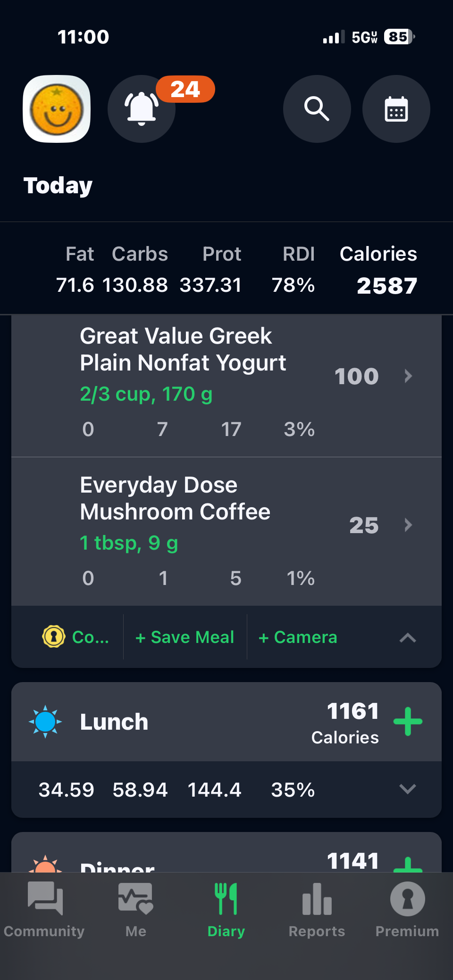The height and width of the screenshot is (980, 453).
Task: Add food to Dinner with plus icon
Action: [x=408, y=864]
